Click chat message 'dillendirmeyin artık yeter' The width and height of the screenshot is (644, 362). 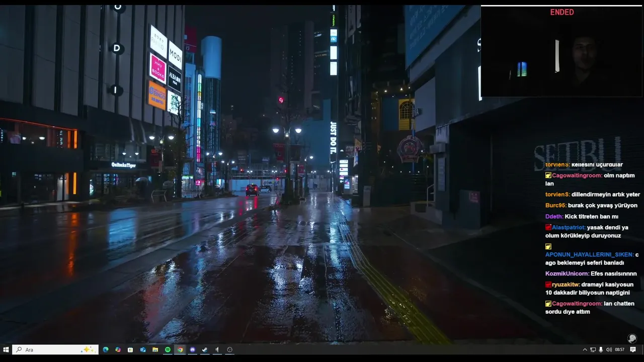tap(606, 195)
